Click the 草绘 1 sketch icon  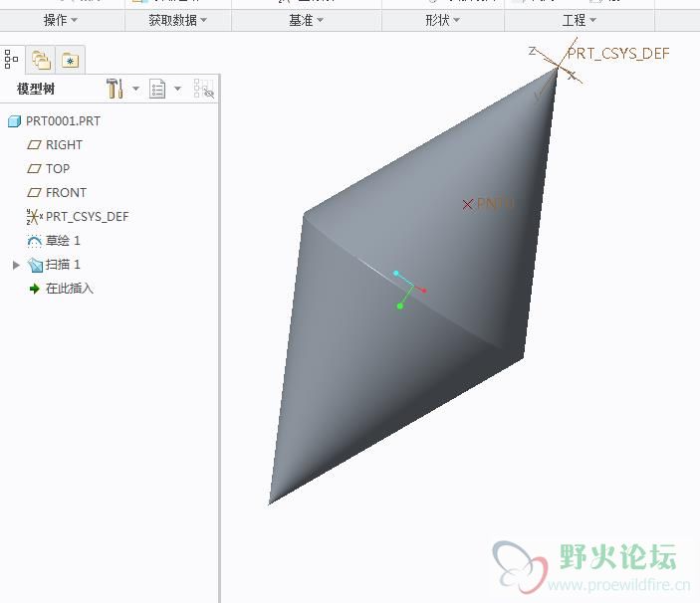coord(35,241)
